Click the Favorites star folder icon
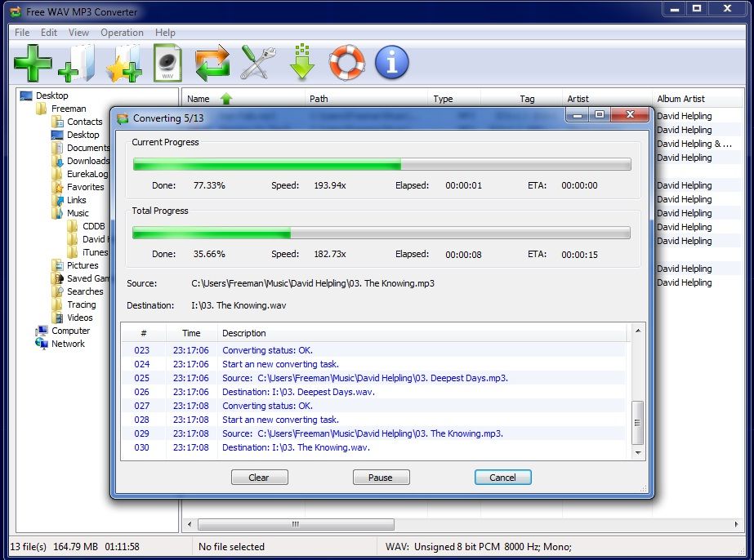 [58, 187]
